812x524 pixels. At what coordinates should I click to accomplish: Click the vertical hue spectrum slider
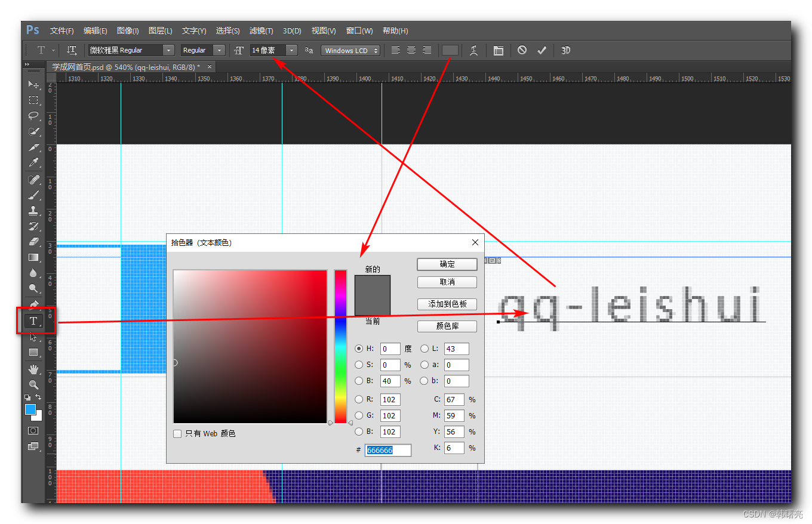coord(340,347)
